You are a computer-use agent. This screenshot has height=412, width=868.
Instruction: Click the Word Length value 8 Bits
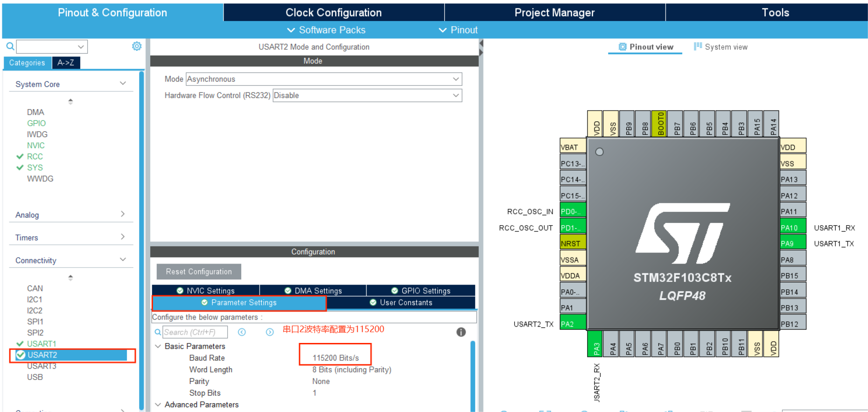pyautogui.click(x=352, y=370)
